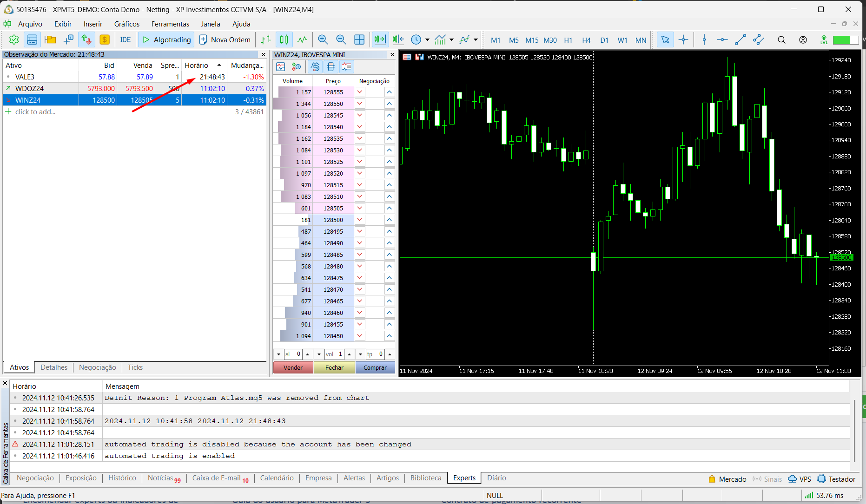The width and height of the screenshot is (866, 504).
Task: Click the 'click to add...' symbol field
Action: (x=35, y=112)
